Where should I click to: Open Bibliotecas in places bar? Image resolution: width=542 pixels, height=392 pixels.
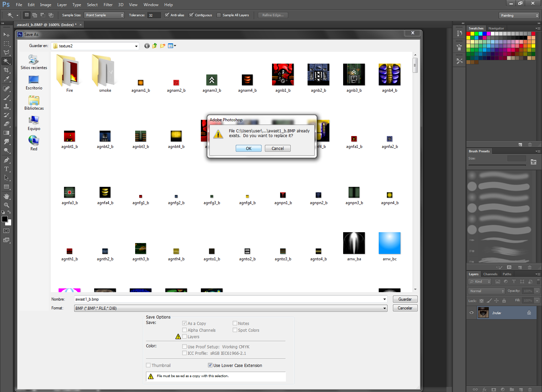click(x=34, y=103)
